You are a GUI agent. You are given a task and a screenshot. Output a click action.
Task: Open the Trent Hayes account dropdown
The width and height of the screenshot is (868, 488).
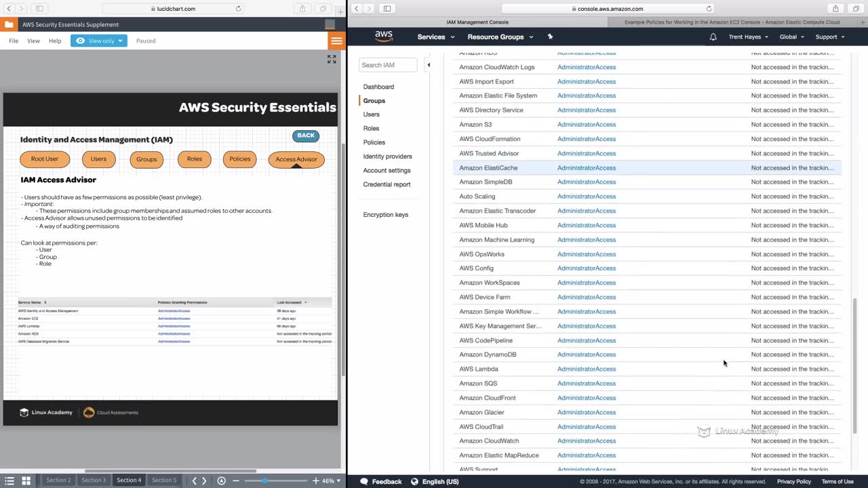(748, 37)
